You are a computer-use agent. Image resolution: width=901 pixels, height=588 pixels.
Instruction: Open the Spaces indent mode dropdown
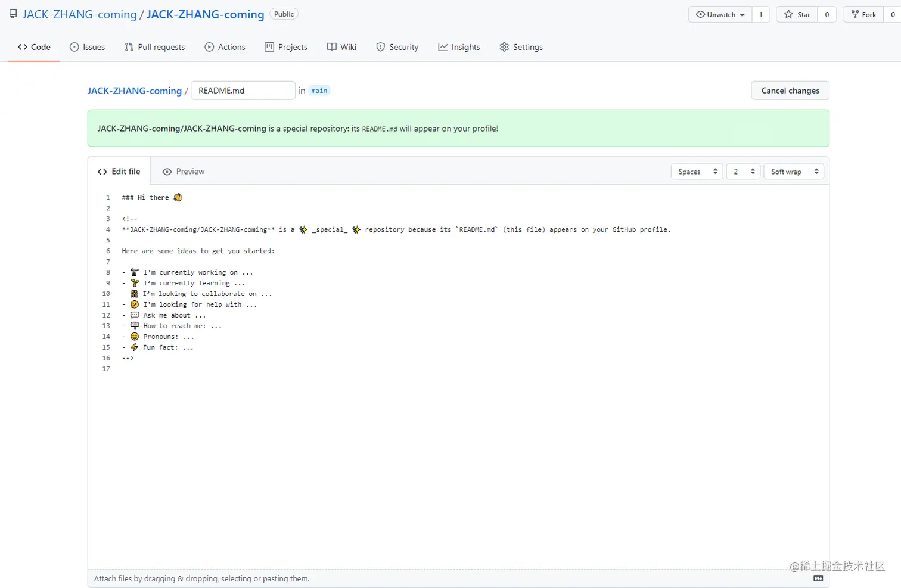coord(697,172)
